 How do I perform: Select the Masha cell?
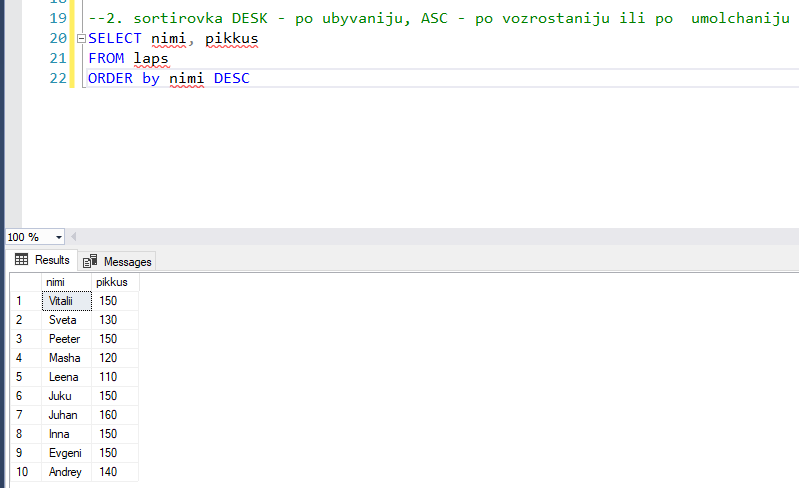tap(67, 358)
